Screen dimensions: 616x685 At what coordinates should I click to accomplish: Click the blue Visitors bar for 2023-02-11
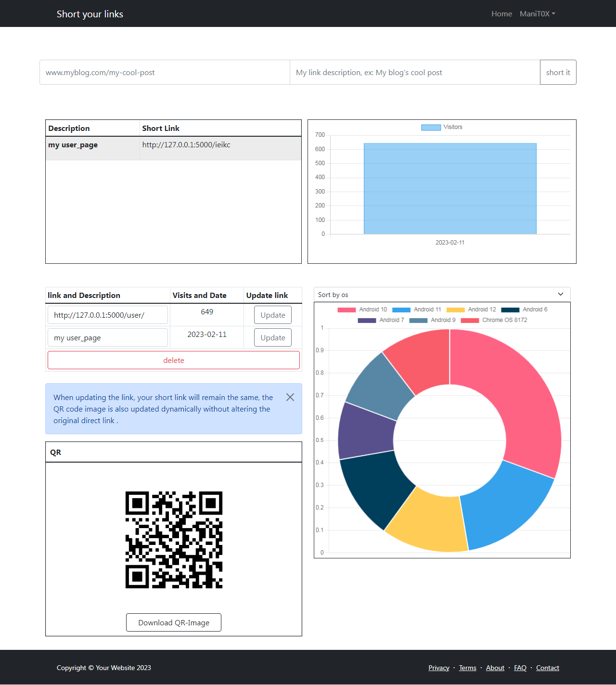[450, 189]
